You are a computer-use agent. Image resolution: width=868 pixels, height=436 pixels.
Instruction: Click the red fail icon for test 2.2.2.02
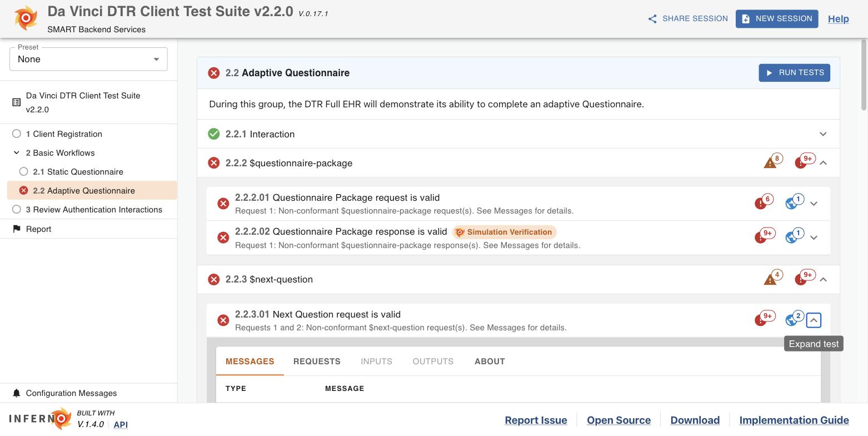[223, 237]
